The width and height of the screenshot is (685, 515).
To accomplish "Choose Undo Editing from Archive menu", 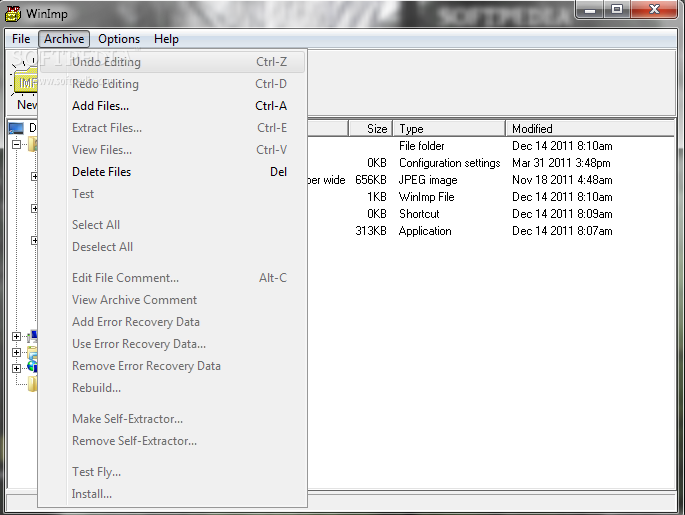I will click(x=172, y=62).
